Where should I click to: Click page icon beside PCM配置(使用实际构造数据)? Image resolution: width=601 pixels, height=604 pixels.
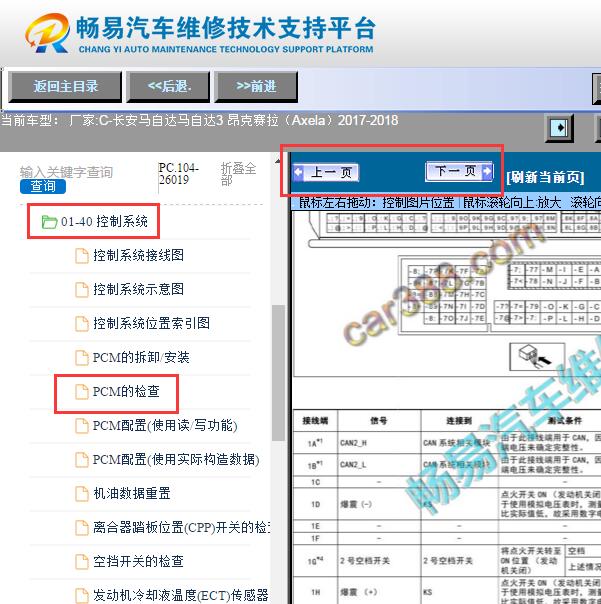coord(82,460)
